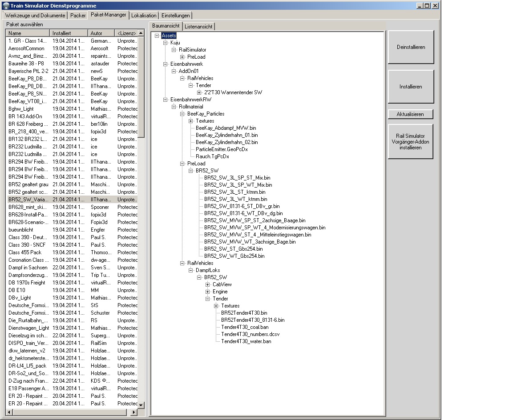Screen dimensions: 513x420
Task: Collapse the EisenbahnwerkRW node
Action: pos(165,100)
